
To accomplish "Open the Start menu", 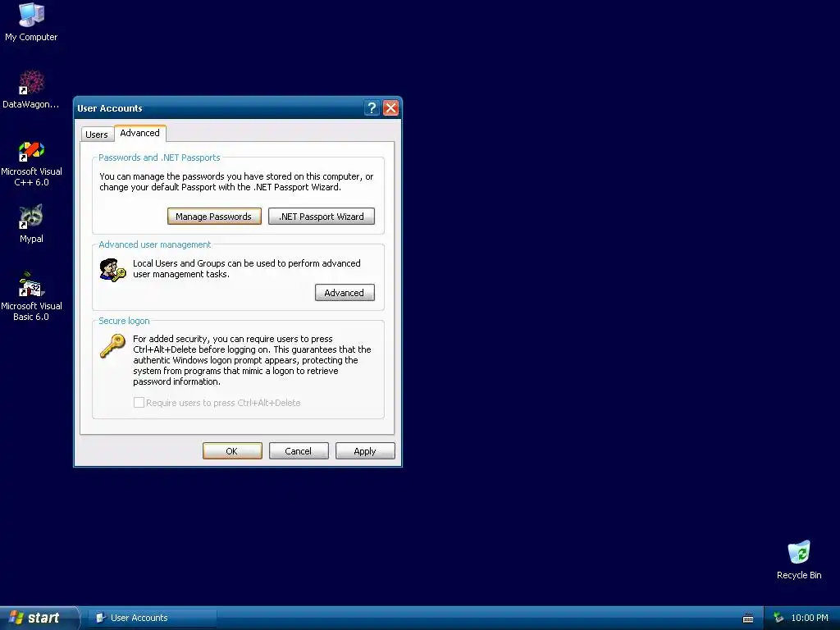I will coord(39,618).
